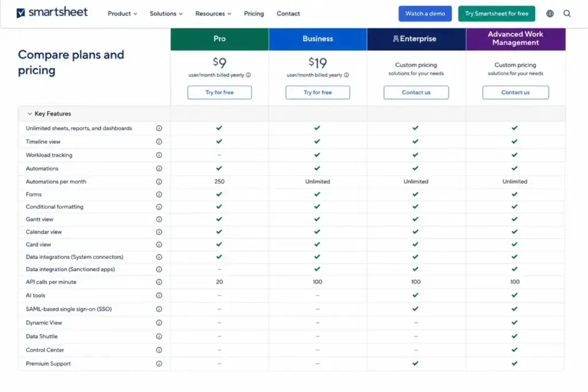Show info icon for AI tools
Screen dimensions: 588x392
[x=159, y=296]
